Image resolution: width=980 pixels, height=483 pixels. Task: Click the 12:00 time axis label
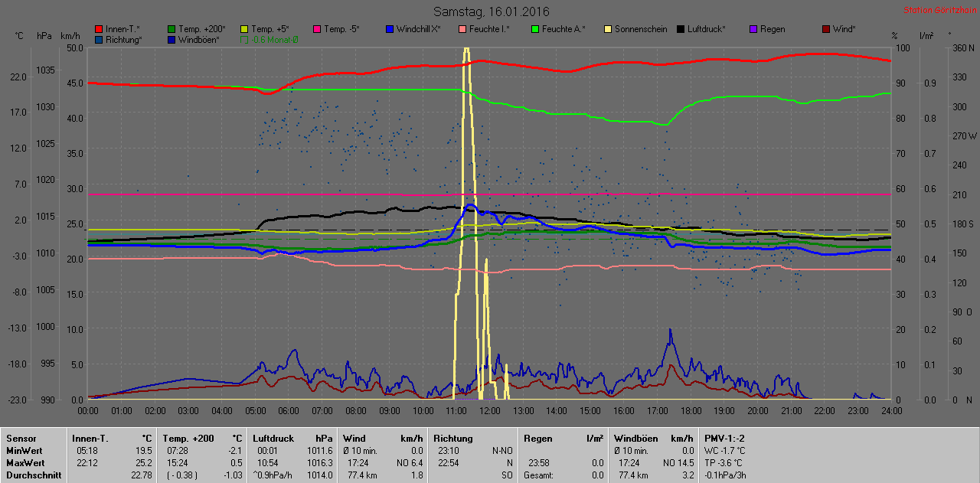[490, 411]
